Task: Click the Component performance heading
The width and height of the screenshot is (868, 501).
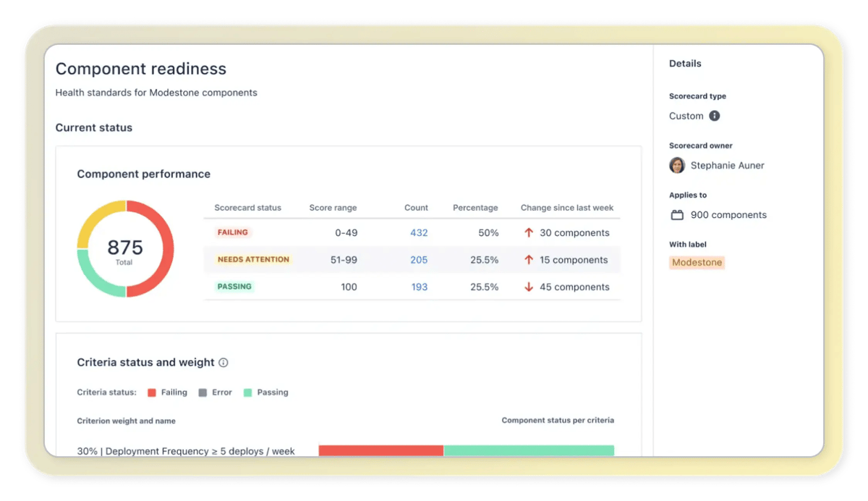Action: point(144,174)
